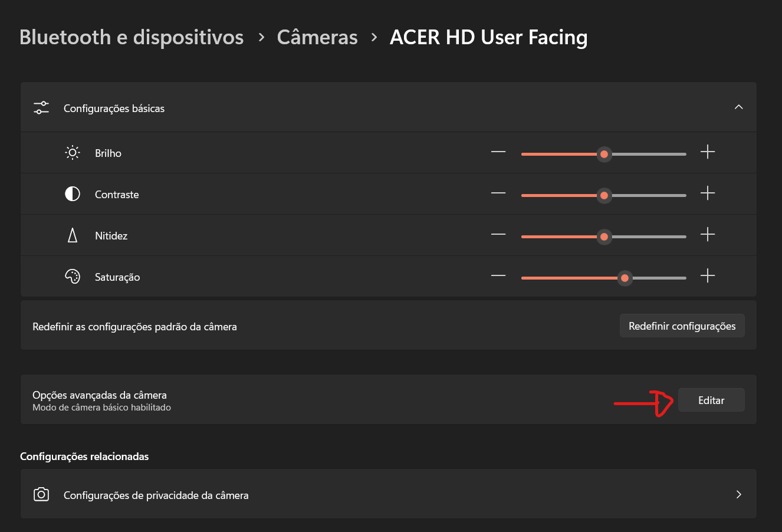
Task: Click the Nitidez label
Action: pyautogui.click(x=111, y=236)
